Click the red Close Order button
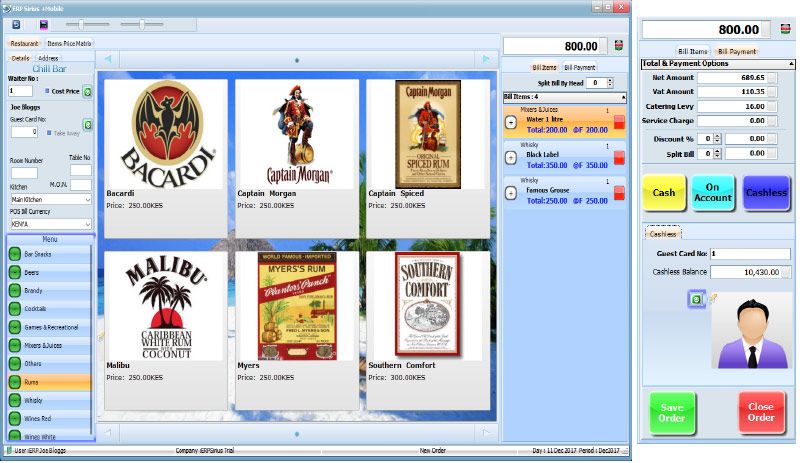Screen dimensions: 800x463 click(761, 412)
